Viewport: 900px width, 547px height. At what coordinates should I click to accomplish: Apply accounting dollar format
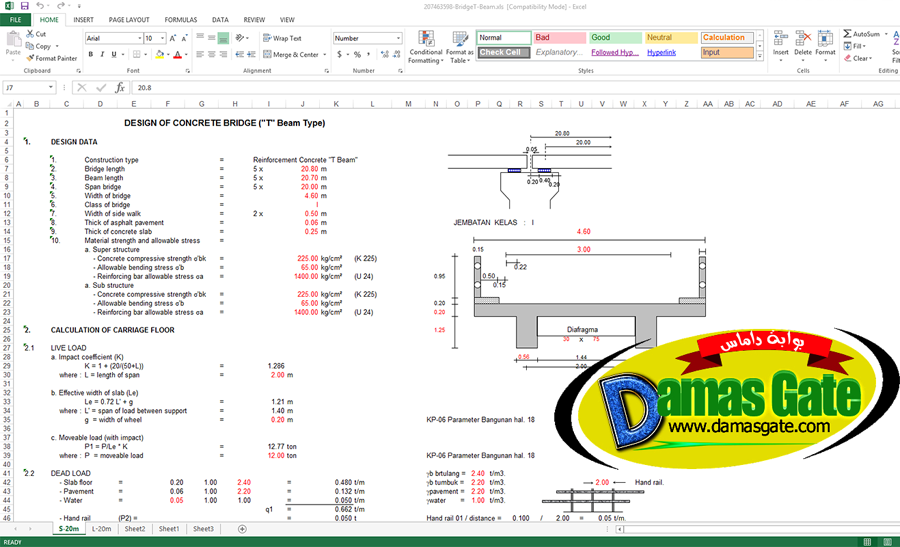(x=339, y=55)
